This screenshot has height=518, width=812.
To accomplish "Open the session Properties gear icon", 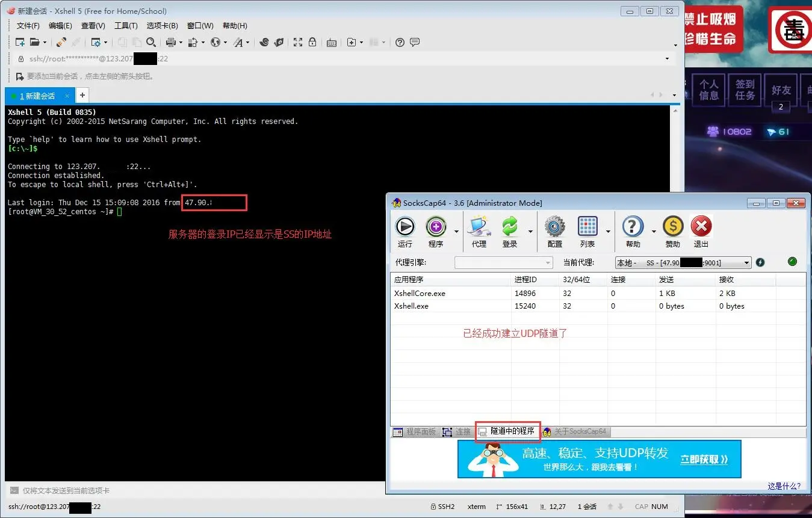I will (95, 42).
